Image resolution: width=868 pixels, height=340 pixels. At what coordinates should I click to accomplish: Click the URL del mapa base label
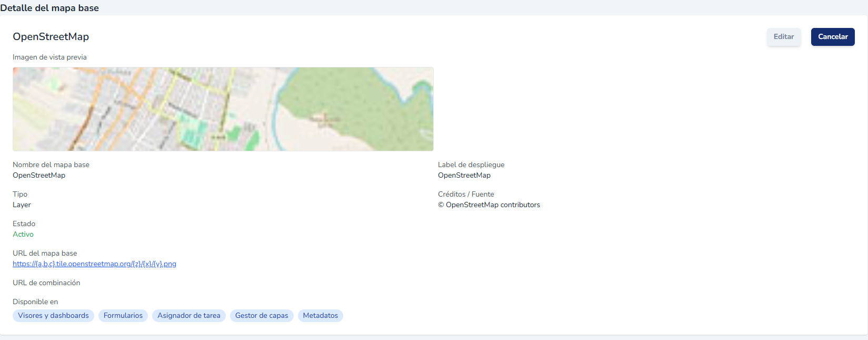tap(45, 254)
